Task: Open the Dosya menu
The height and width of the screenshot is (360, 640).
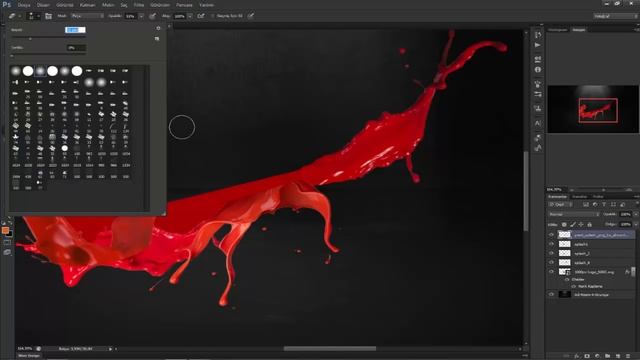Action: (24, 5)
